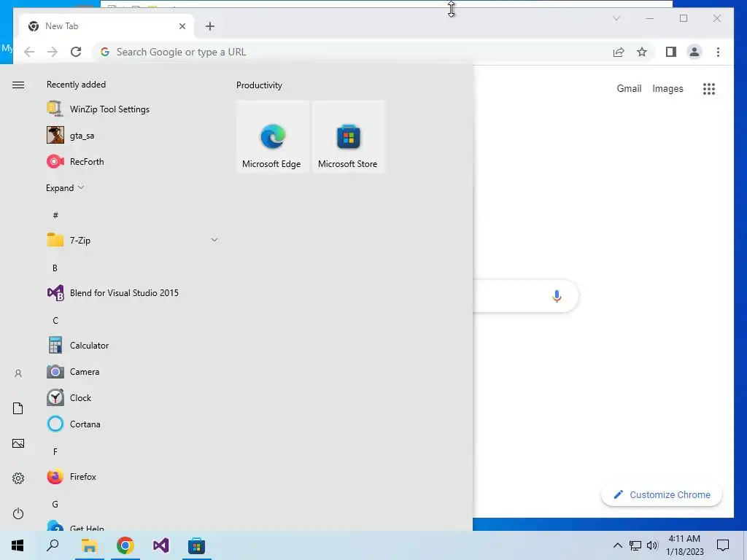This screenshot has width=747, height=560.
Task: Launch gta_sa from the Start menu
Action: 132,135
